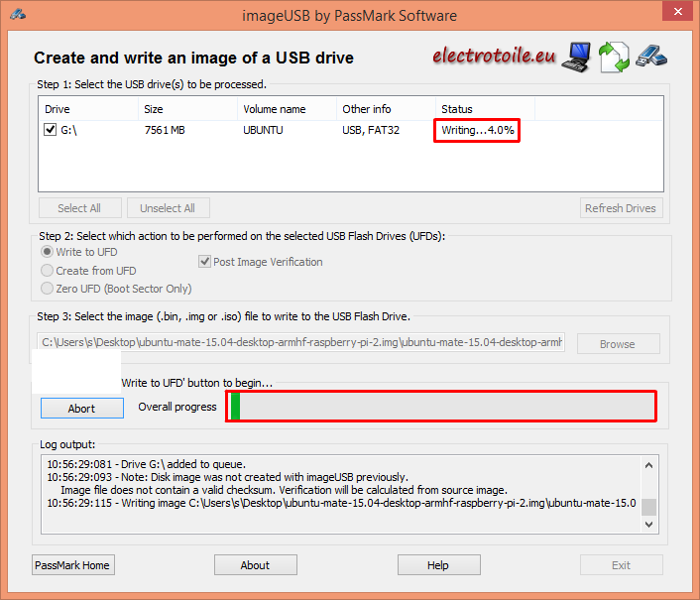Click the Size column header
This screenshot has width=700, height=600.
(x=188, y=109)
